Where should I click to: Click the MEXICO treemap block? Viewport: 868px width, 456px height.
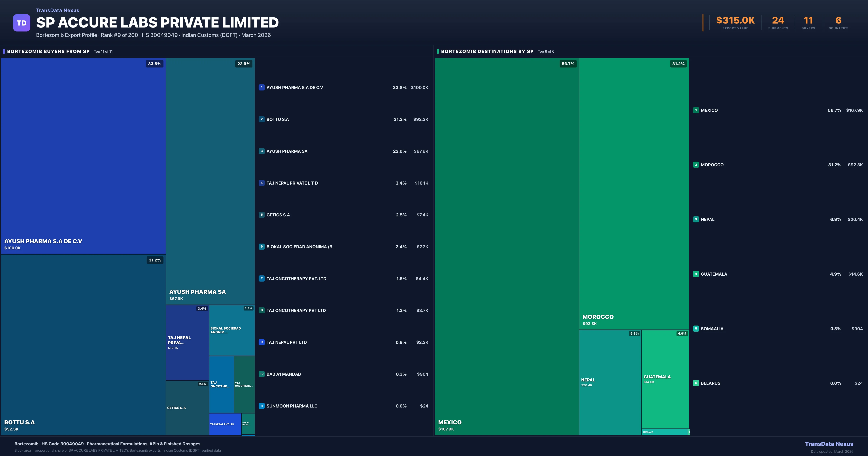pos(507,246)
